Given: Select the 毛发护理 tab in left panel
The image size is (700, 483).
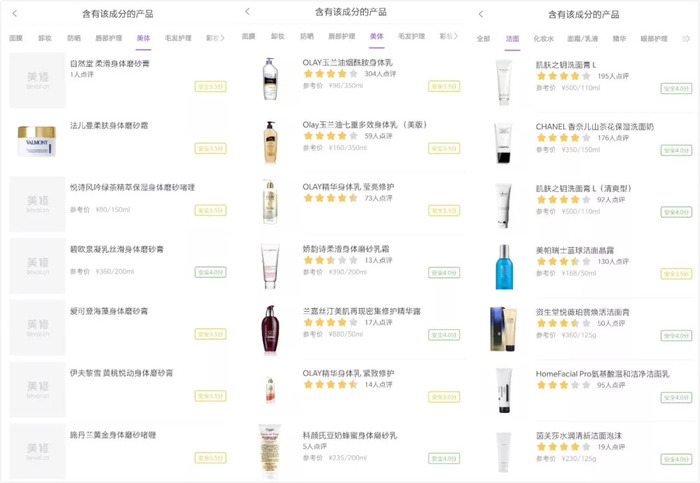Looking at the screenshot, I should (178, 38).
